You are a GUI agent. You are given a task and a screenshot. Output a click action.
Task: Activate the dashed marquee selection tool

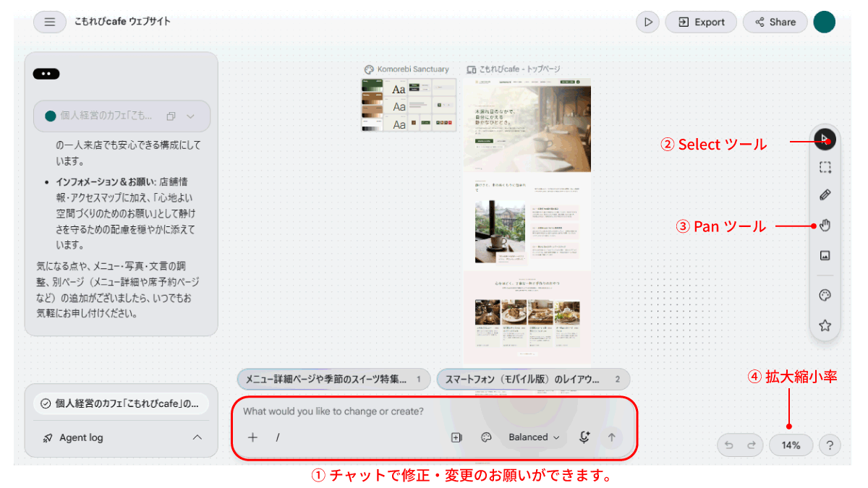pos(825,168)
